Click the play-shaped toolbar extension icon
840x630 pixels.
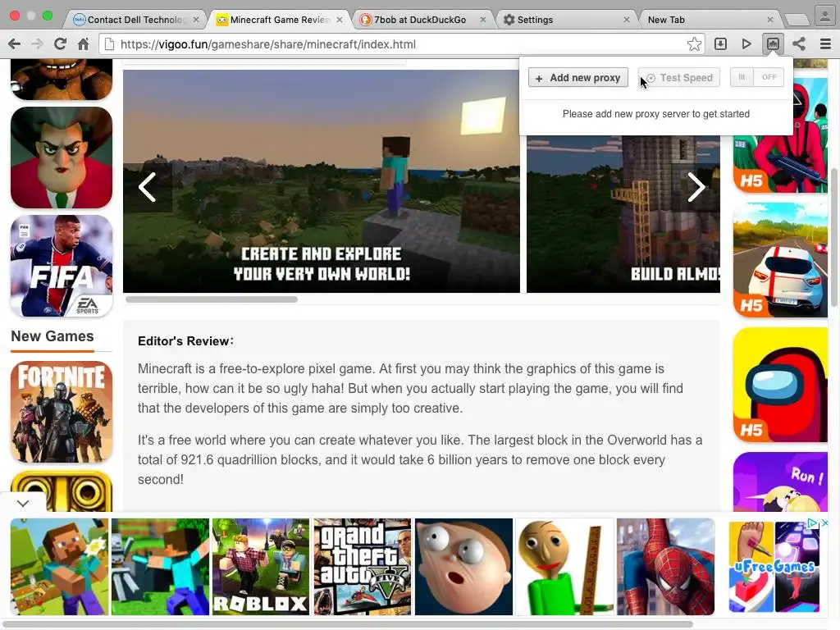pos(746,44)
